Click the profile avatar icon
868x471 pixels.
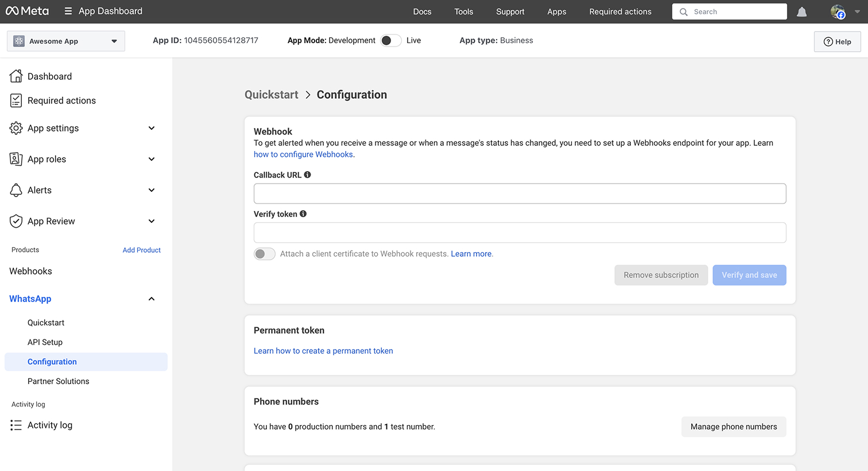(838, 11)
